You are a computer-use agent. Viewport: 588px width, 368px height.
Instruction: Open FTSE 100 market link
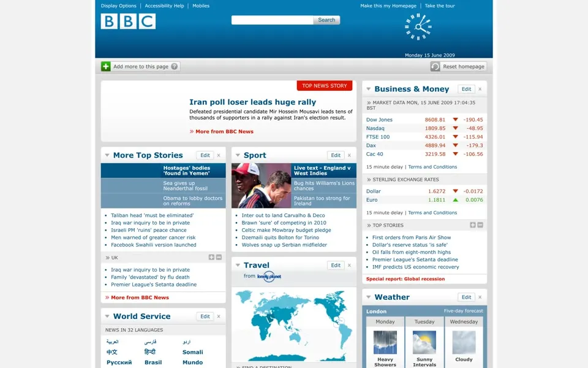click(378, 137)
